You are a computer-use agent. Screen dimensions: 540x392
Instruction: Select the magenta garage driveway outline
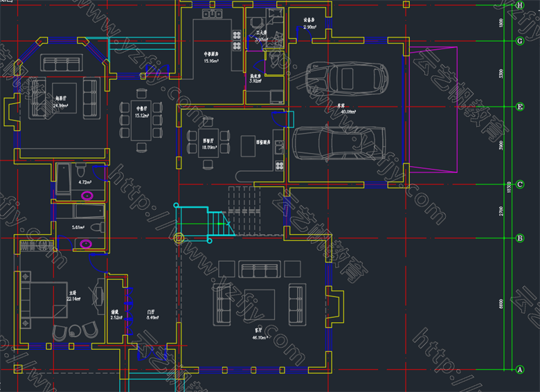coord(433,109)
